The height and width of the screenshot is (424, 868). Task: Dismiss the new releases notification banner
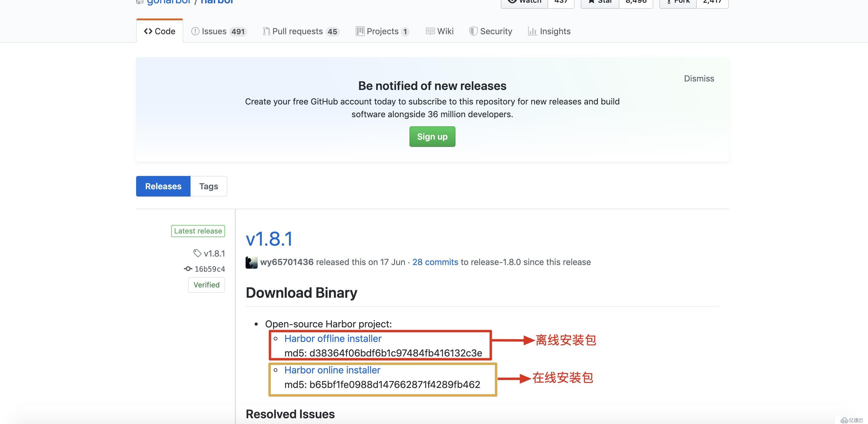[x=699, y=78]
